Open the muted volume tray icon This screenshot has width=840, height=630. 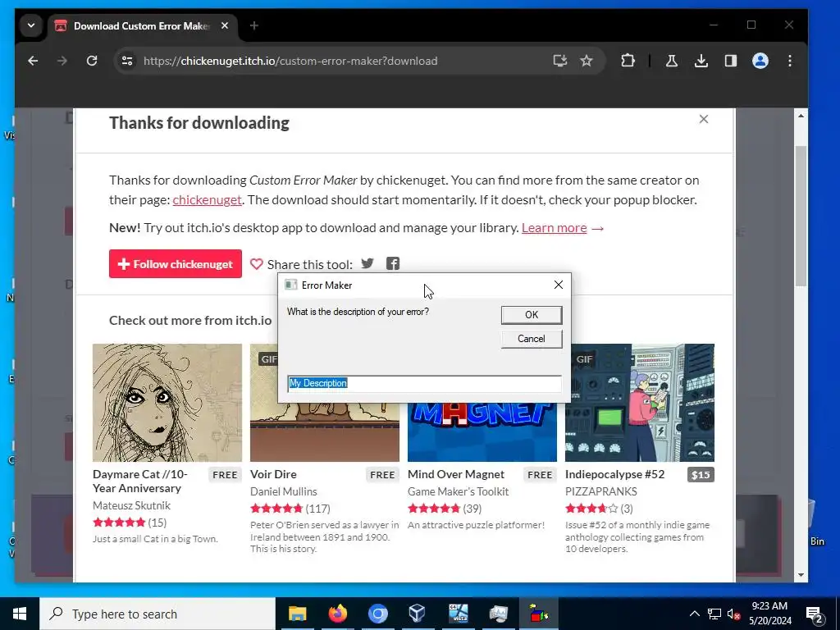(734, 614)
